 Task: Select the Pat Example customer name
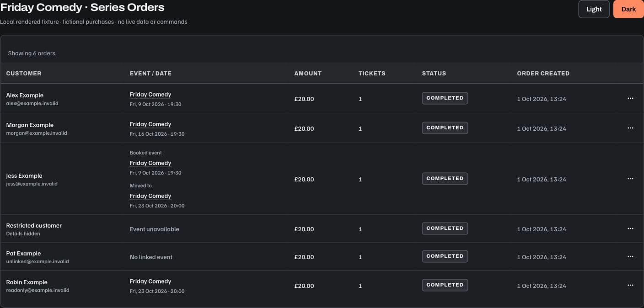click(23, 254)
